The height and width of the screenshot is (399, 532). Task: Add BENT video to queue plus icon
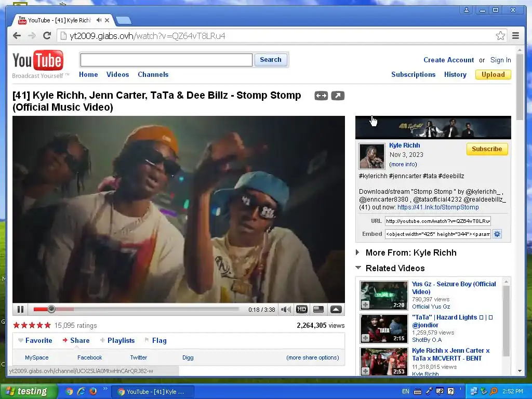365,371
